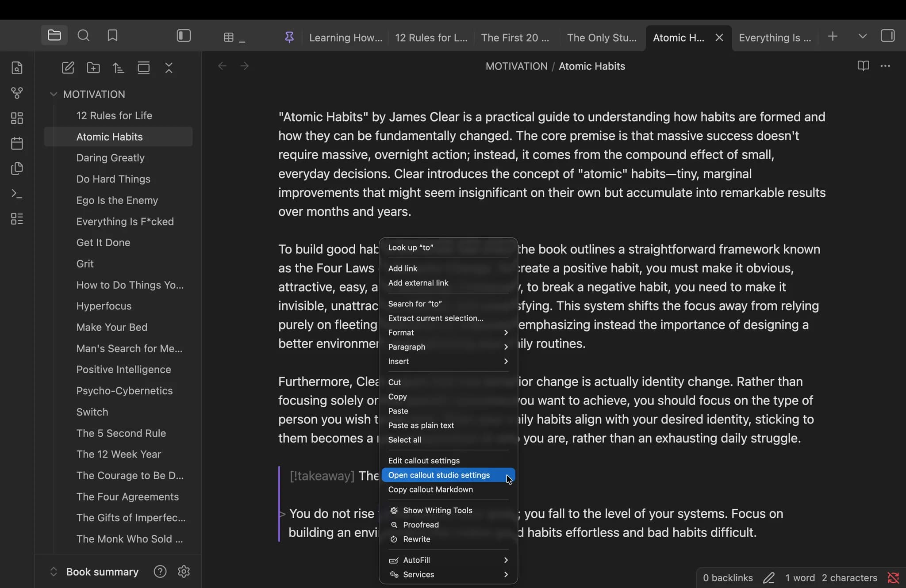Choose Paste as plain text
Image resolution: width=906 pixels, height=588 pixels.
[448, 425]
